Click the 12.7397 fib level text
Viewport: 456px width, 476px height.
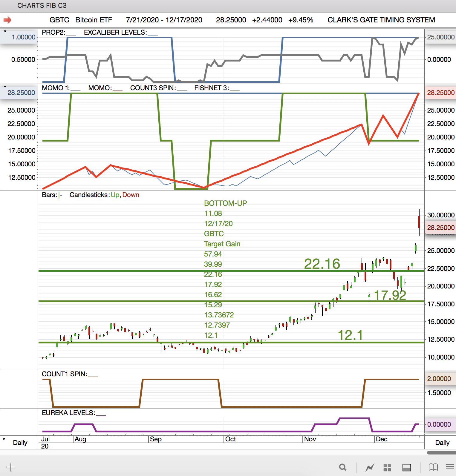(217, 325)
